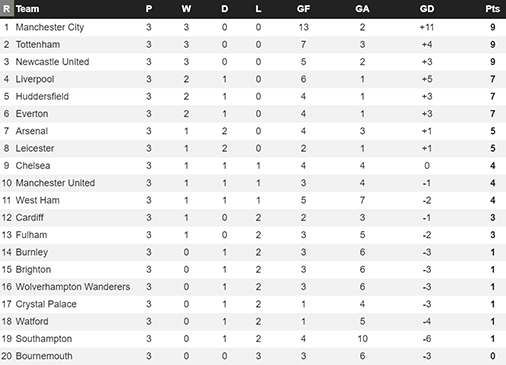Sort by the GF goals-for header
The image size is (506, 365).
[303, 9]
